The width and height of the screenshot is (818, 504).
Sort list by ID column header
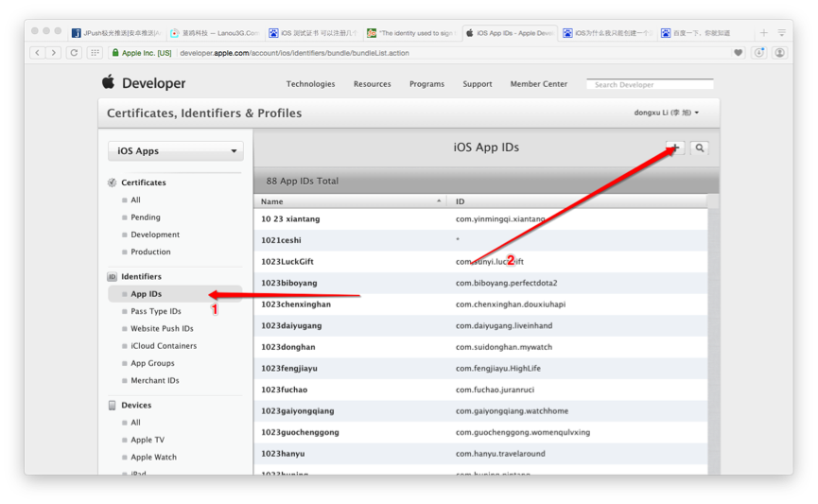pos(577,201)
